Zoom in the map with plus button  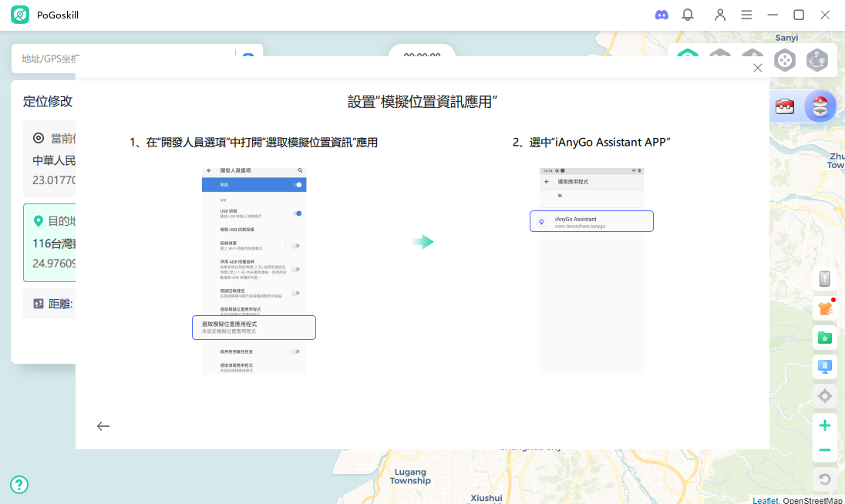click(x=824, y=426)
